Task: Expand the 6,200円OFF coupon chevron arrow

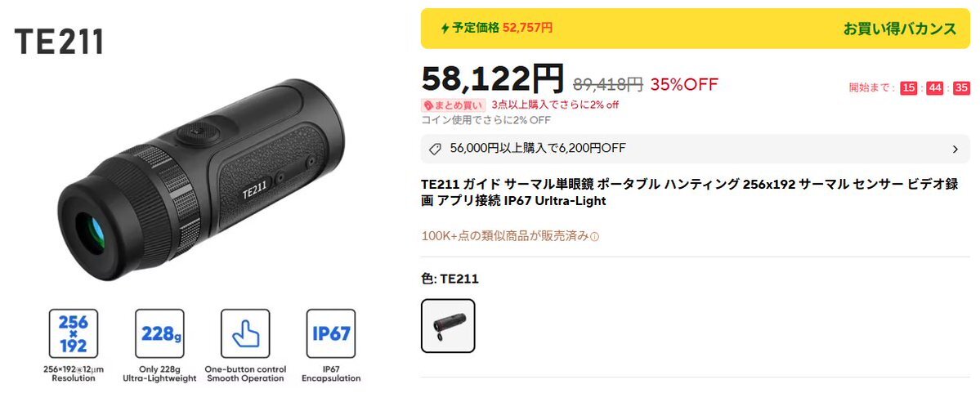Action: pos(955,149)
